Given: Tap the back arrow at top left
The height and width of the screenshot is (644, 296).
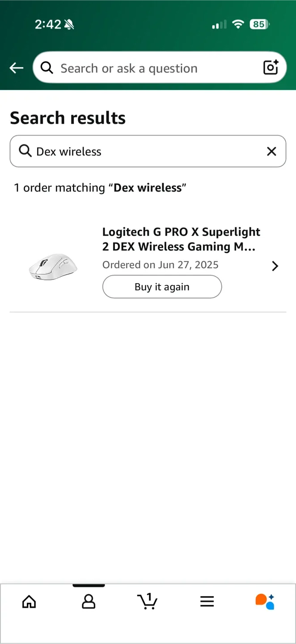Looking at the screenshot, I should click(16, 68).
